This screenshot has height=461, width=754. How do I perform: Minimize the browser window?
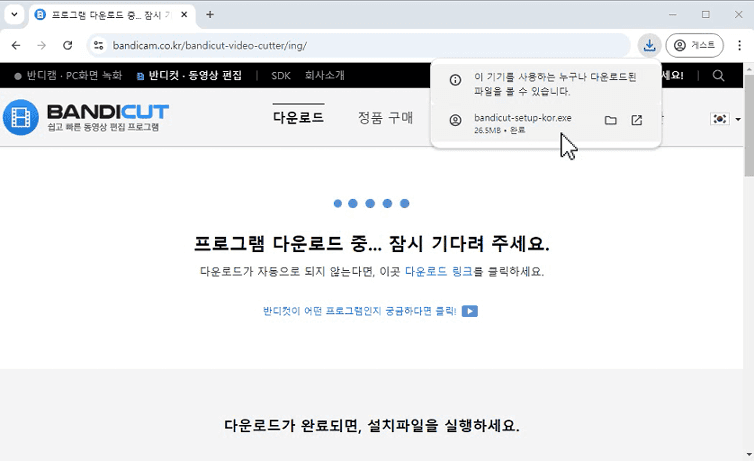(x=672, y=14)
